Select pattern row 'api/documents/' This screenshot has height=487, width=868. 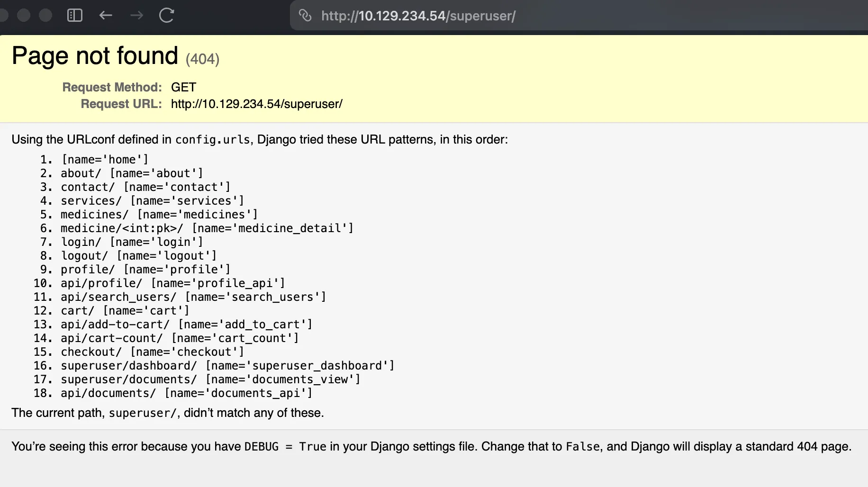coord(187,393)
